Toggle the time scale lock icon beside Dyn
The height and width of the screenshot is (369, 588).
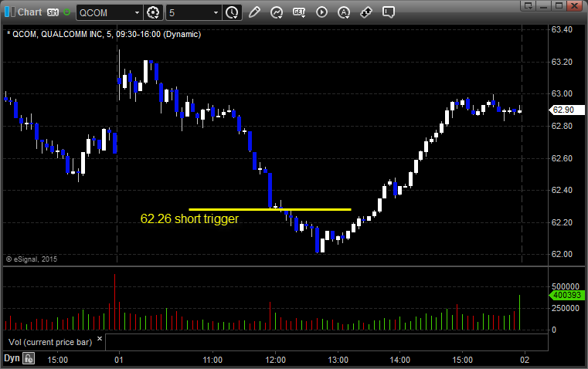pos(29,358)
